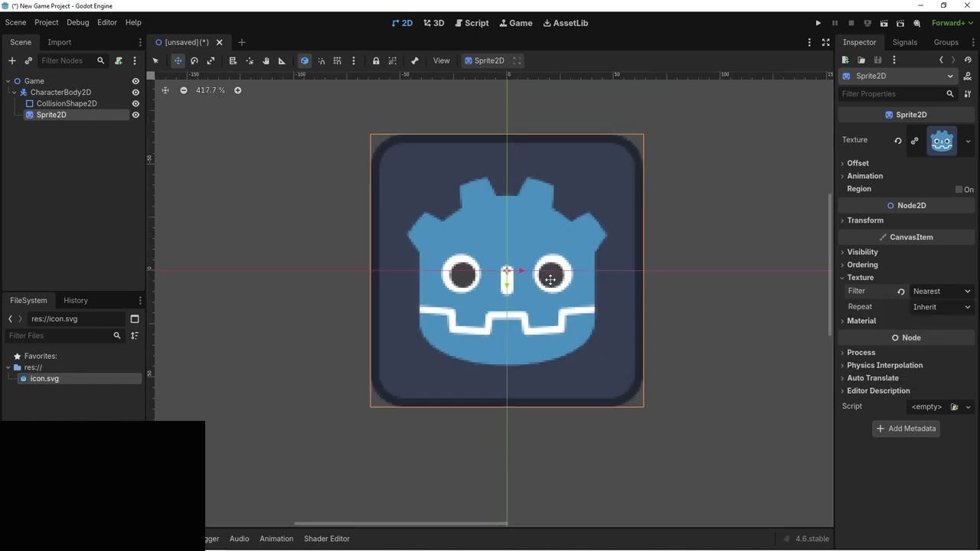The image size is (980, 551).
Task: Click the Filter Properties search field
Action: [890, 94]
